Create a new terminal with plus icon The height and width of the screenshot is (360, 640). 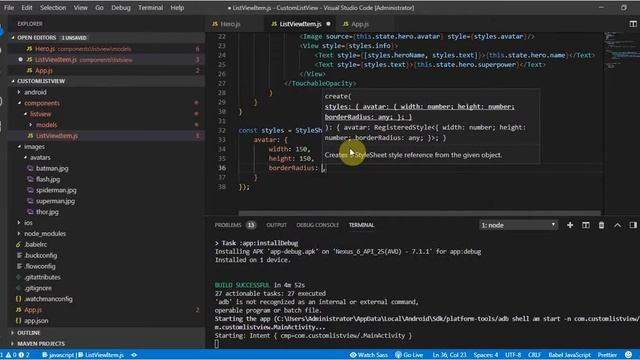[570, 225]
